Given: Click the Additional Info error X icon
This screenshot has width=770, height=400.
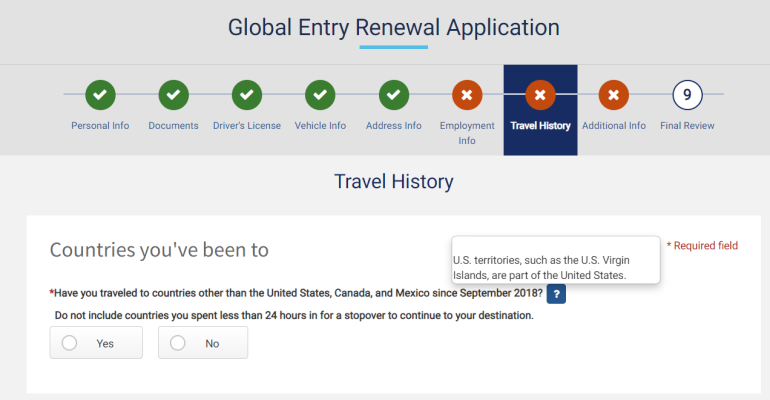Looking at the screenshot, I should tap(614, 95).
